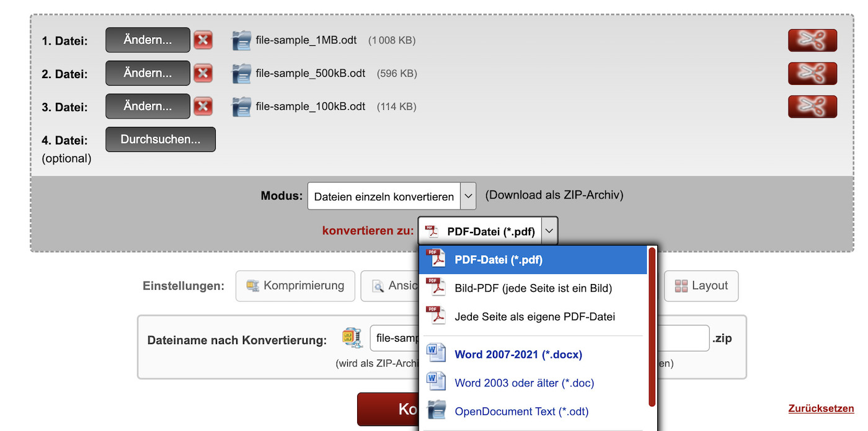Click the scissors icon beside file-sample_1MB.odt

812,40
